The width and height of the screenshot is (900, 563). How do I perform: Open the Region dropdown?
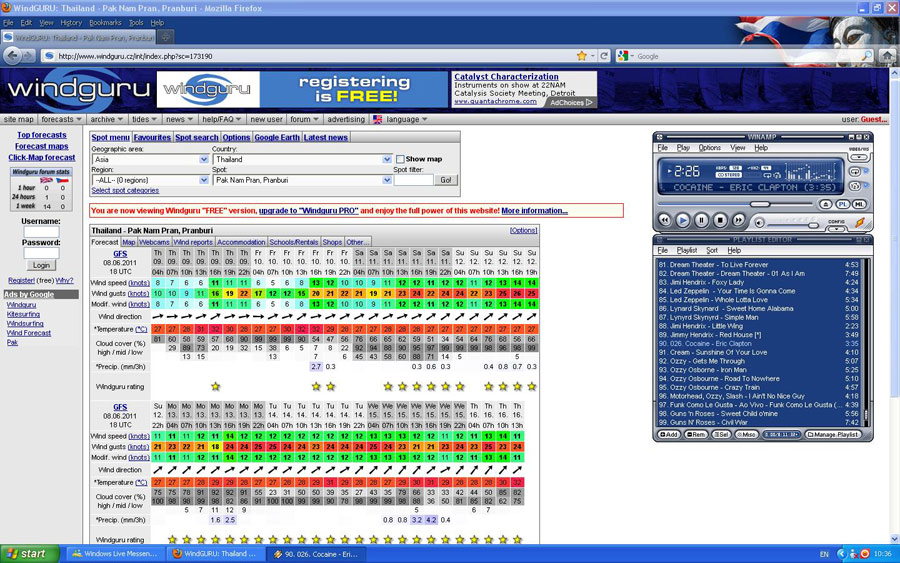point(150,180)
